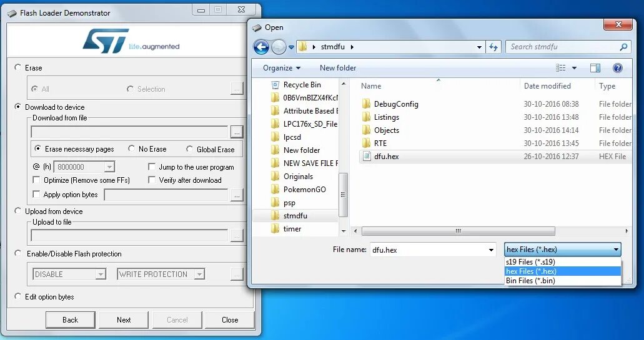Choose hex Files (*.hex) filter

click(563, 271)
